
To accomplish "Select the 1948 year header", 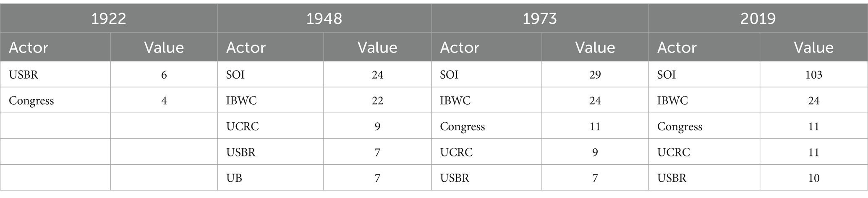I will coord(324,18).
